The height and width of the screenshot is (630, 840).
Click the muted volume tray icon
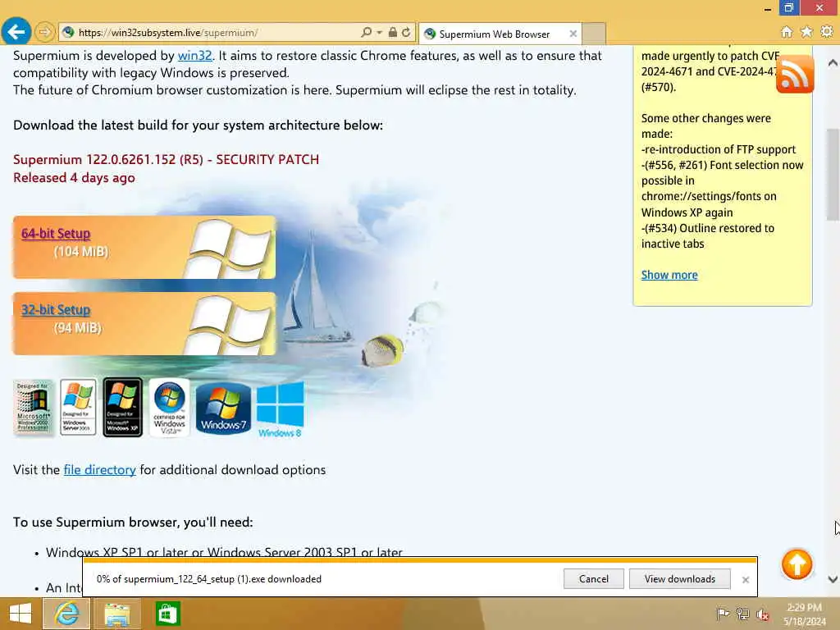[x=762, y=614]
